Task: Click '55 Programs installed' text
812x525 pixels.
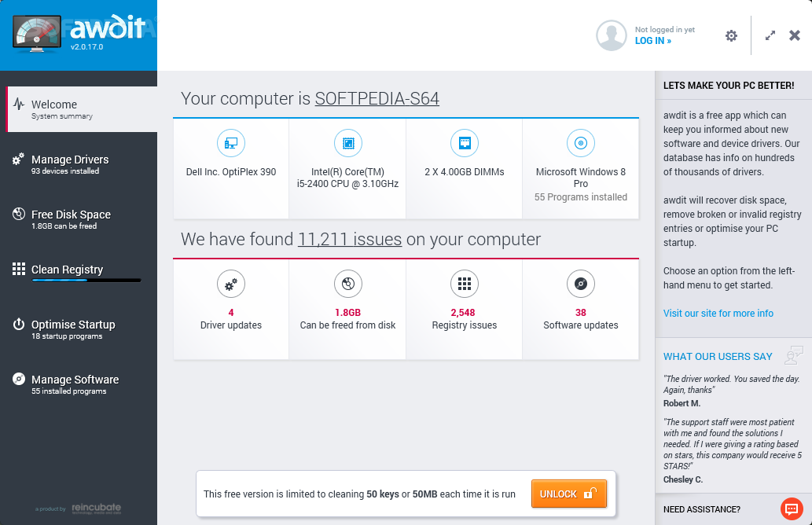Action: coord(581,197)
